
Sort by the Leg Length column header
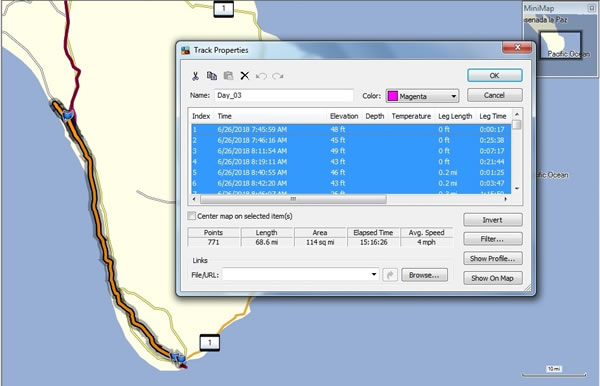pyautogui.click(x=455, y=116)
